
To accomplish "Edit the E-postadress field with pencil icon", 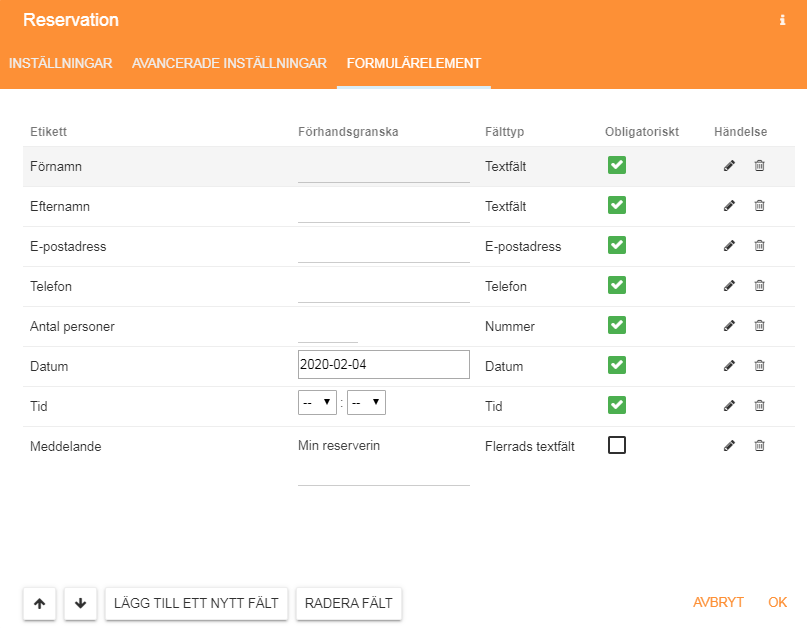I will (x=729, y=246).
